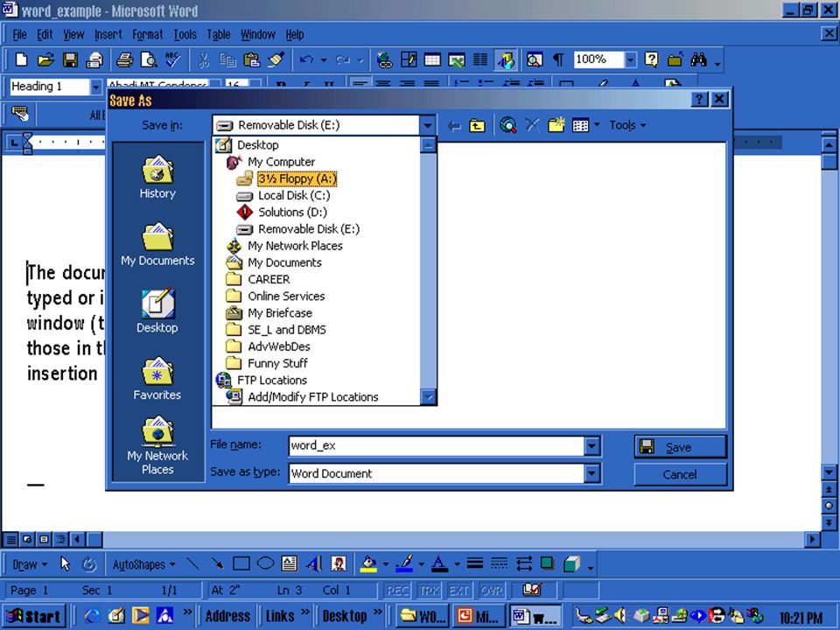
Task: Click Create New Folder icon in dialog
Action: (556, 125)
